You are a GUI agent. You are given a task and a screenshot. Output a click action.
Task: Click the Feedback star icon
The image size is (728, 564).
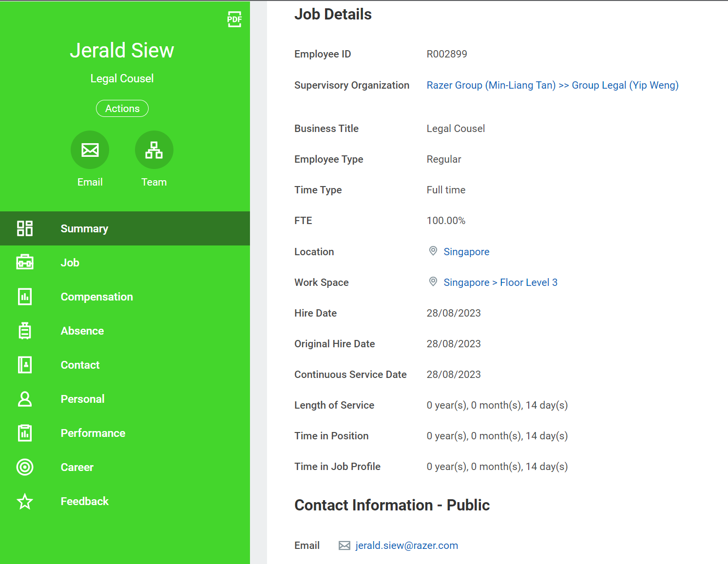point(25,501)
